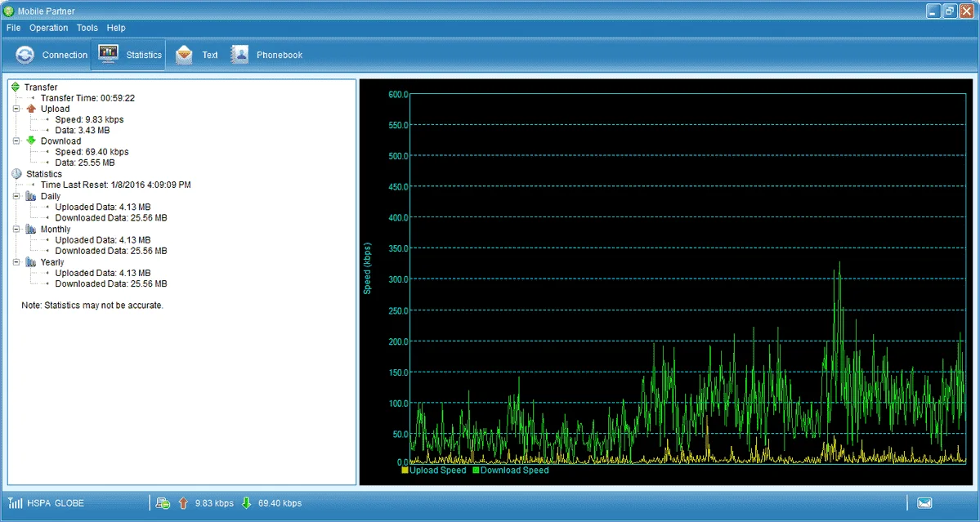The height and width of the screenshot is (522, 980).
Task: Open the Help menu
Action: [x=116, y=28]
